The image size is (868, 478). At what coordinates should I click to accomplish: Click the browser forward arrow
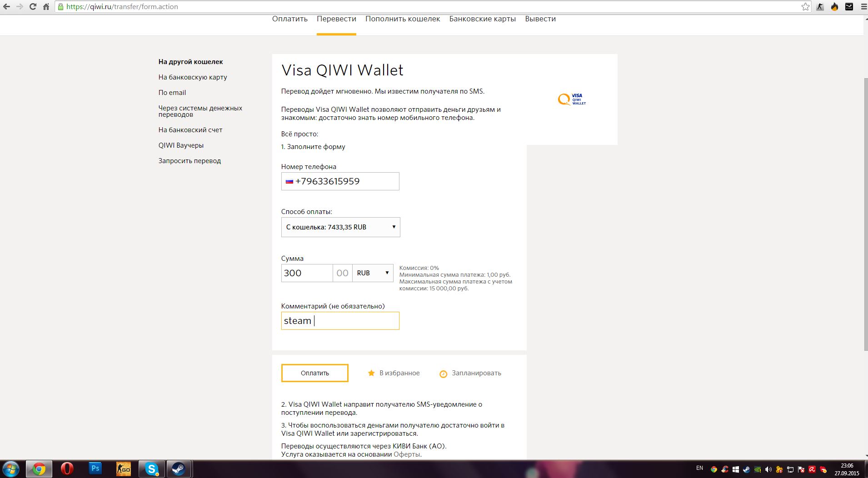point(20,6)
